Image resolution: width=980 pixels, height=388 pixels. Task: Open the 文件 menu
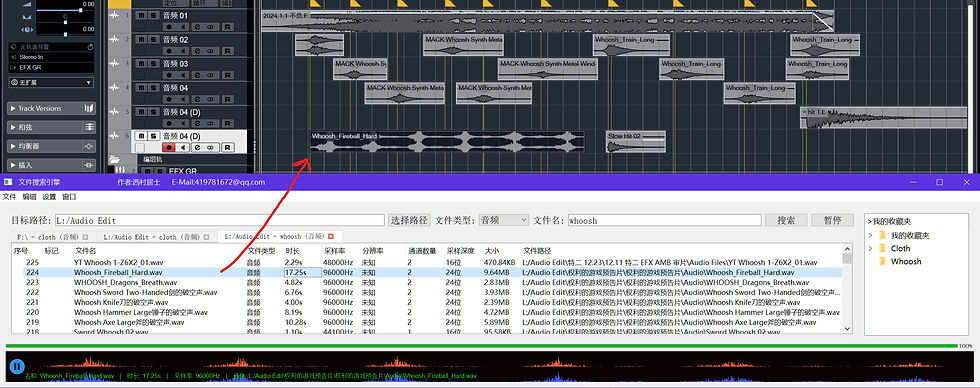[x=9, y=197]
